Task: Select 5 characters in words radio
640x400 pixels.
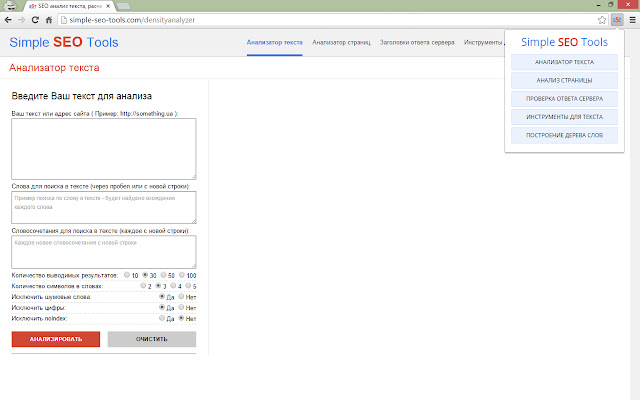Action: pyautogui.click(x=188, y=286)
